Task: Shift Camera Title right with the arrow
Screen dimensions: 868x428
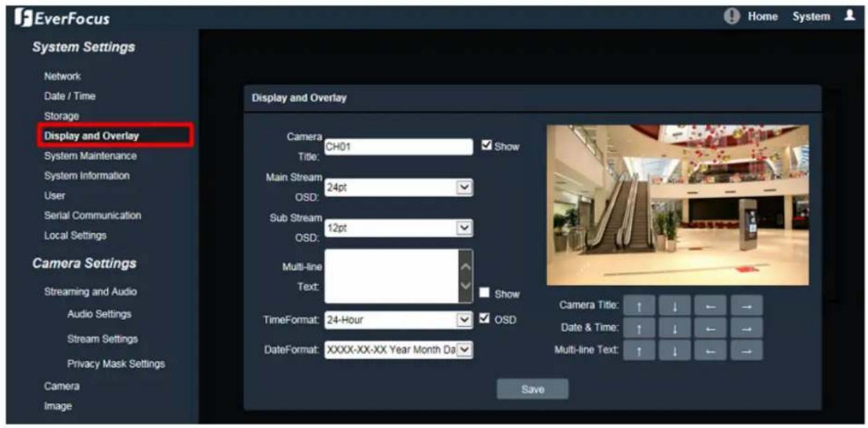Action: (x=746, y=305)
